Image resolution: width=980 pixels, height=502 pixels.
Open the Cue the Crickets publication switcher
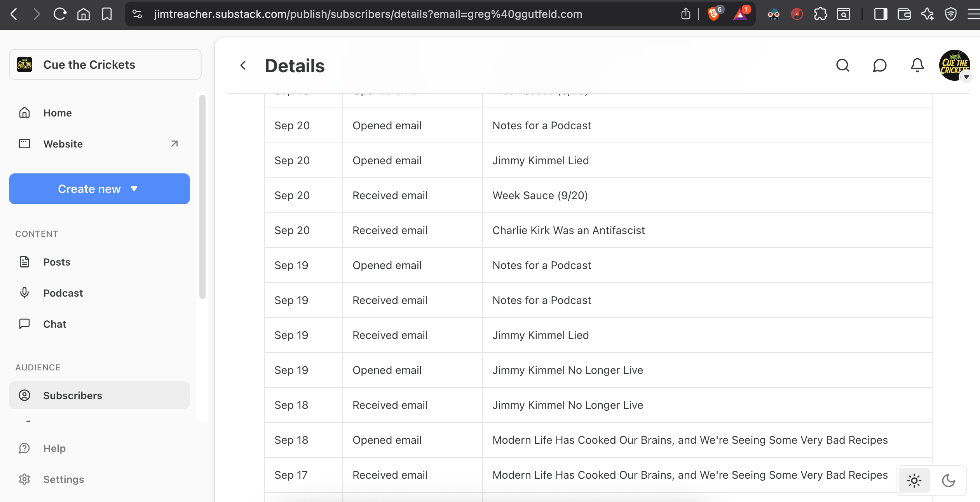[x=105, y=64]
